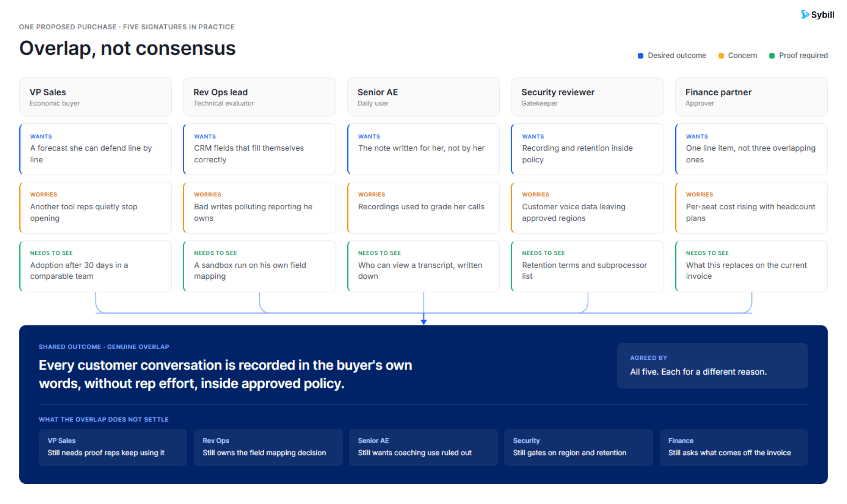Click the 'Agreed by' All five box

(712, 366)
